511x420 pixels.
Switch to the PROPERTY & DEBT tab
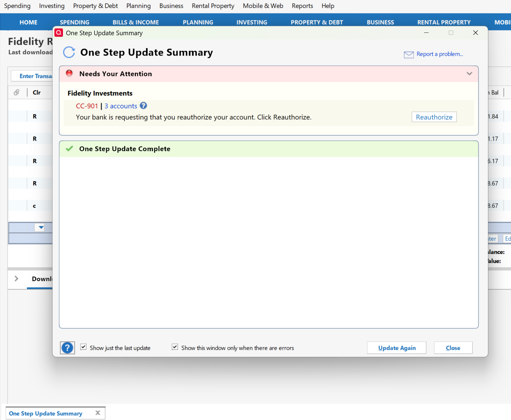317,22
